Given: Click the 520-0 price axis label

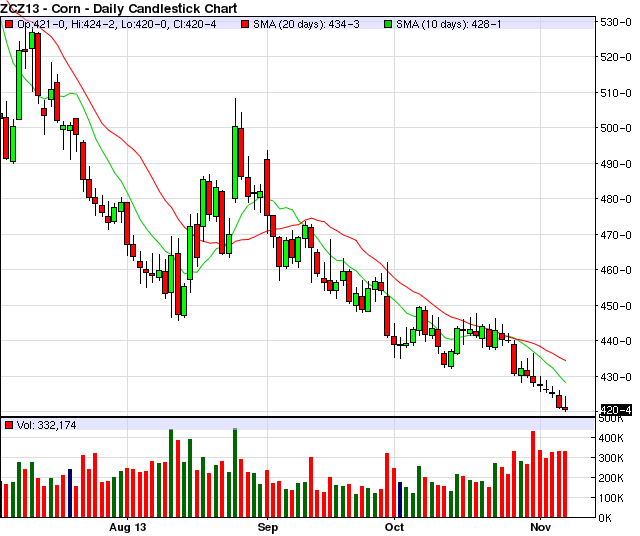Looking at the screenshot, I should (x=616, y=57).
